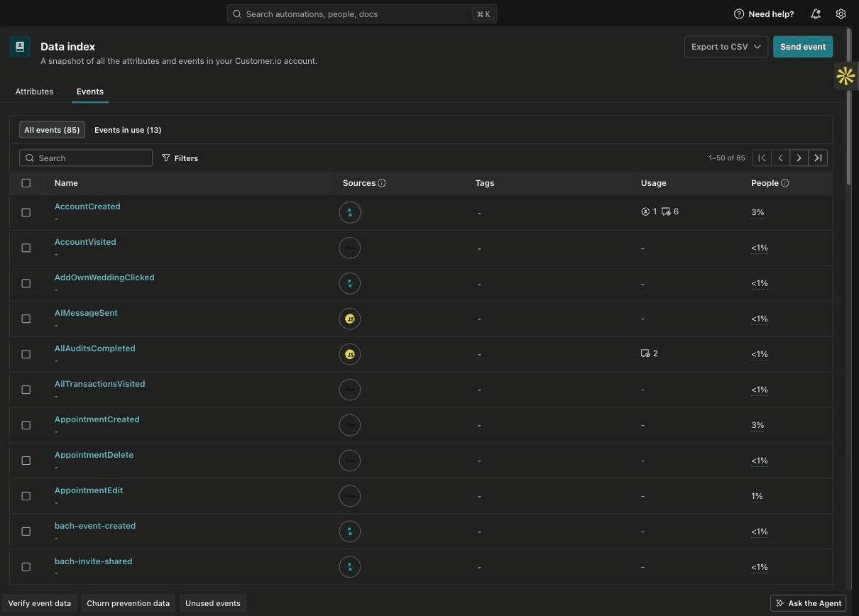Click the bach-invite-shared source icon
The height and width of the screenshot is (616, 859).
350,567
